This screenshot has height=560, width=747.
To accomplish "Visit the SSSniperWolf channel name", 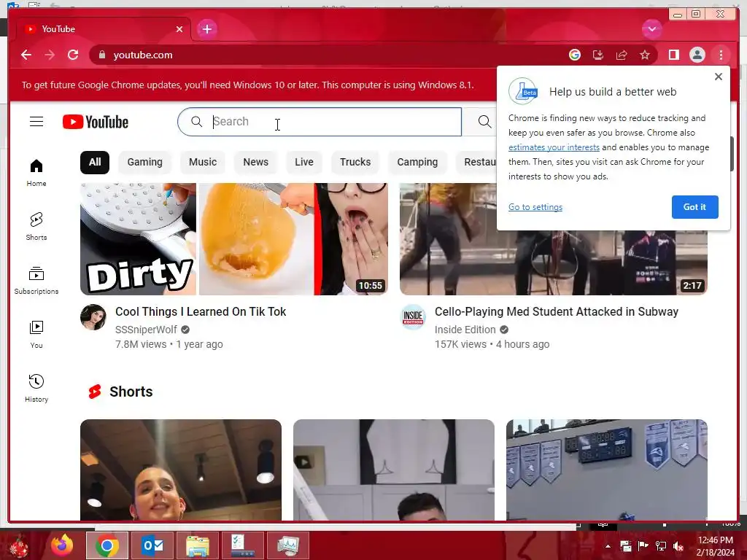I will pos(146,330).
